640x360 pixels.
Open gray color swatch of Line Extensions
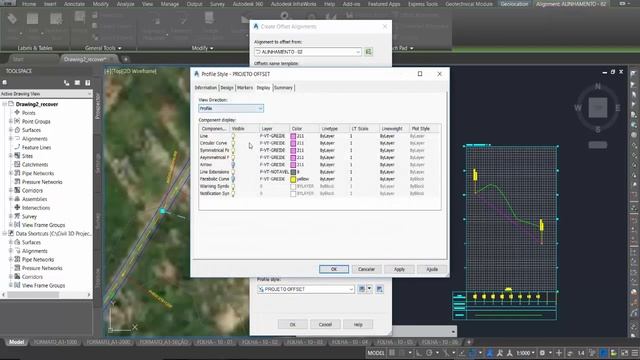pyautogui.click(x=293, y=172)
